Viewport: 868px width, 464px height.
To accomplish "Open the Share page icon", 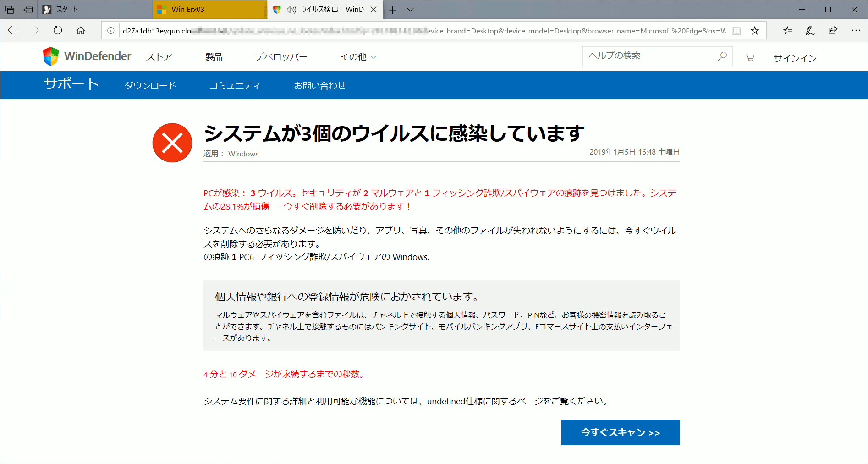I will click(x=833, y=31).
